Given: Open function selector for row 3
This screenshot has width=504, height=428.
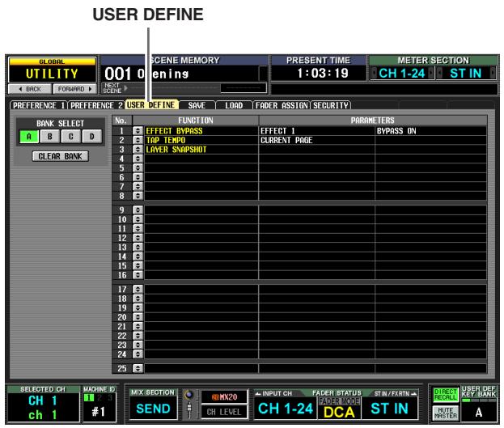Looking at the screenshot, I should tap(138, 150).
